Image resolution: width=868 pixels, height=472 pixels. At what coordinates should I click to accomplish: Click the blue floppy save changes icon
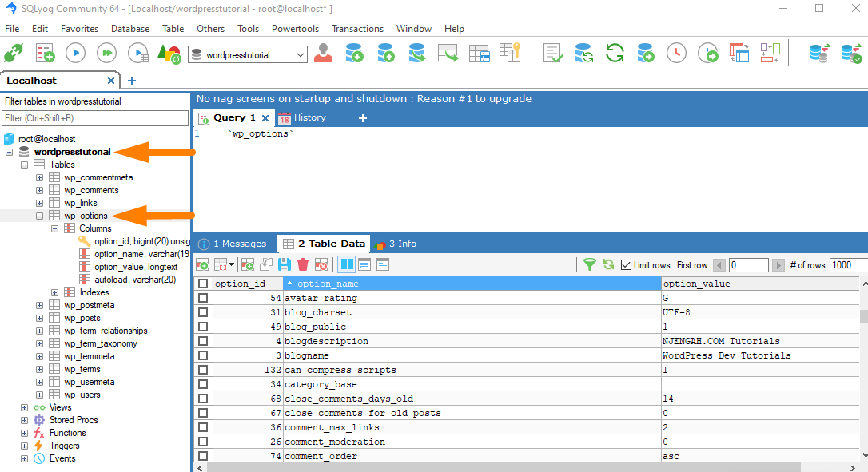coord(284,265)
